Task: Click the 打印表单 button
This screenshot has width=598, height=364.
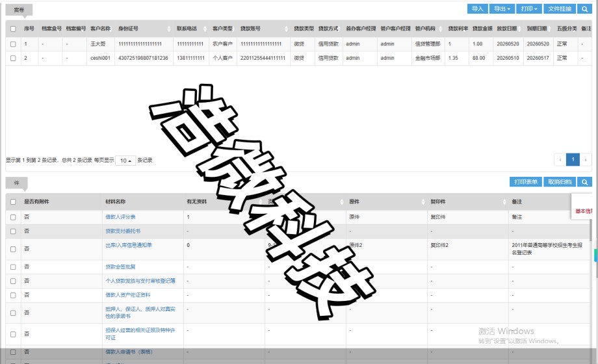Action: point(526,182)
